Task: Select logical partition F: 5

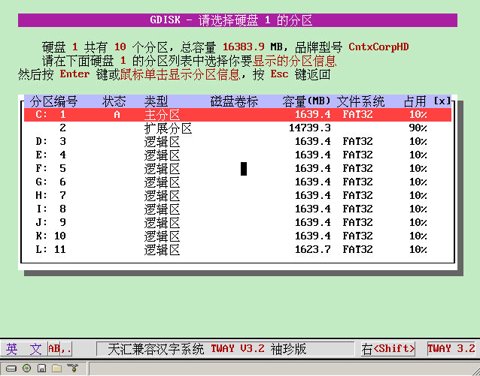Action: [238, 169]
